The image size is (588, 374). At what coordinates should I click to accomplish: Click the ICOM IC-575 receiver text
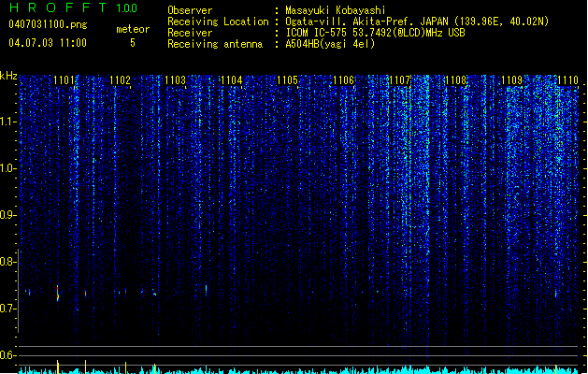point(375,33)
